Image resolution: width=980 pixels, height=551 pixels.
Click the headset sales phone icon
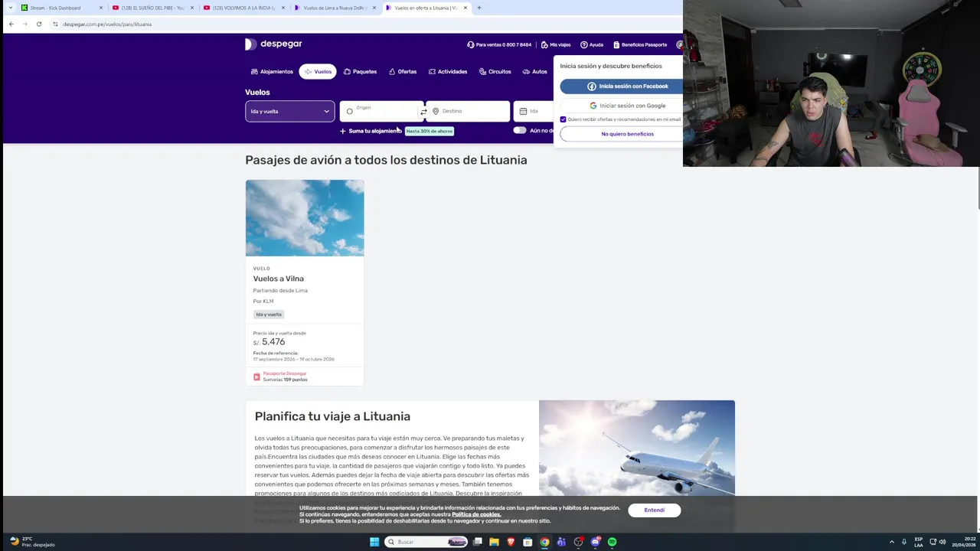(x=470, y=44)
